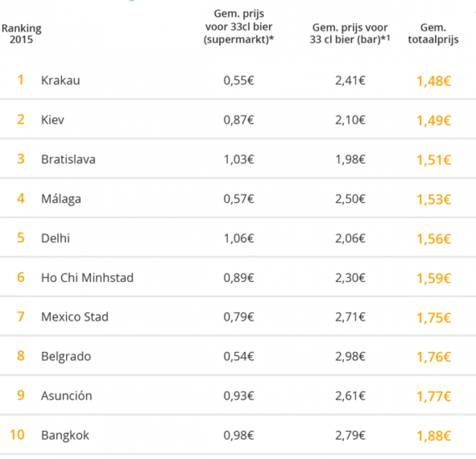Click the Delhi city entry

coord(55,238)
